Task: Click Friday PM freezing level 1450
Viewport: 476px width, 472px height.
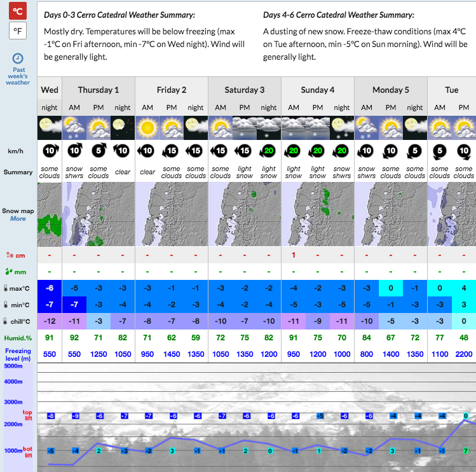Action: (172, 354)
